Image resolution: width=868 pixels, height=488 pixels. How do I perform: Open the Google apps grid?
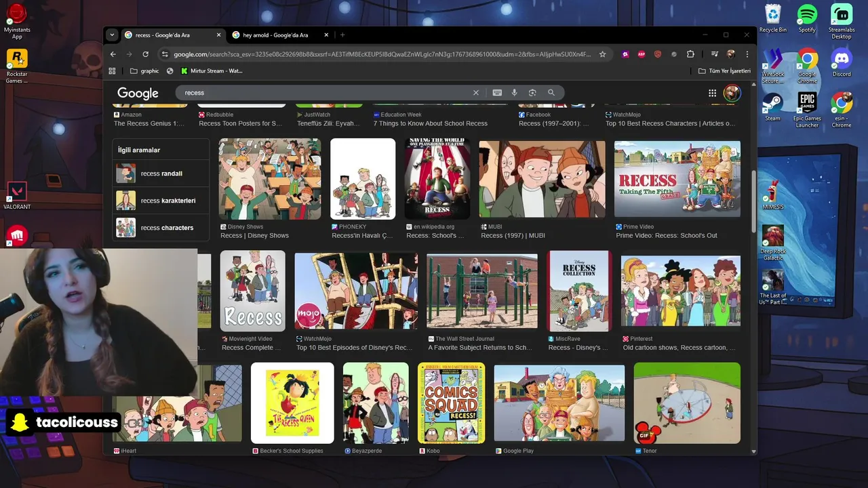point(713,93)
